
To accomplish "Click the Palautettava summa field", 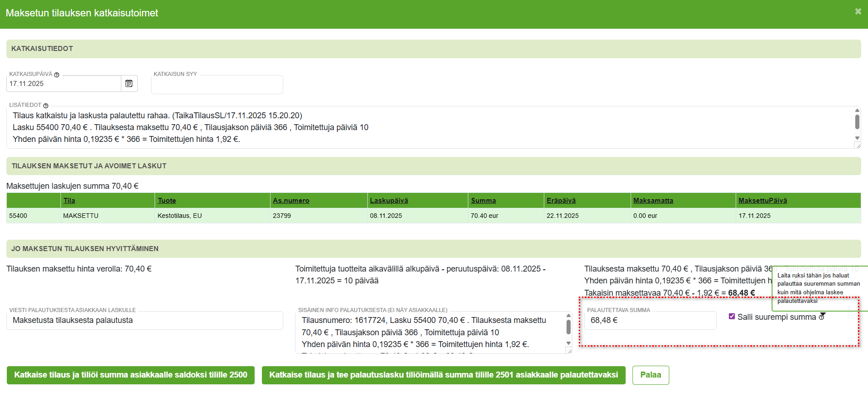I will point(650,320).
